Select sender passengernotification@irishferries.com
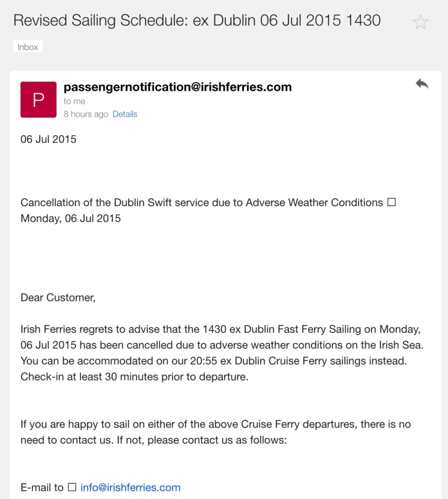This screenshot has height=499, width=448. (178, 87)
